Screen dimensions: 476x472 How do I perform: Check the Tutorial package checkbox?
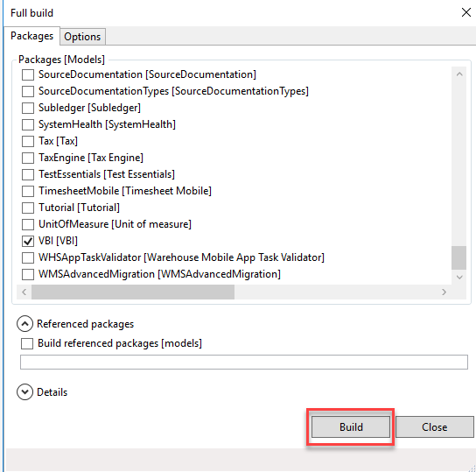click(28, 208)
